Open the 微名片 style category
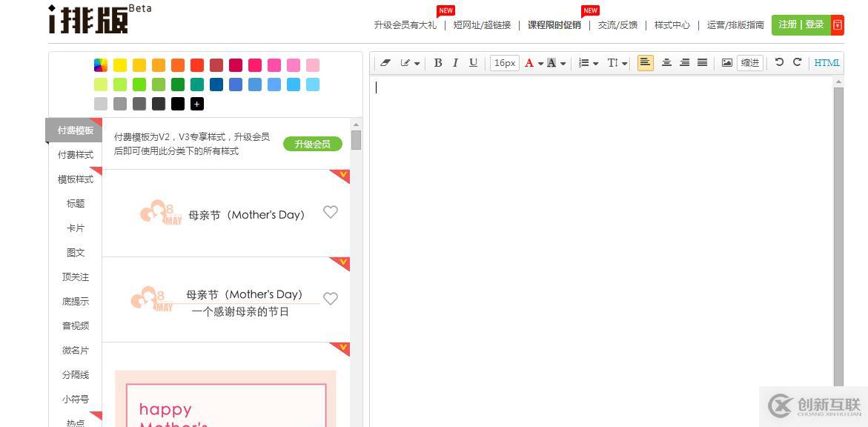The image size is (868, 427). [76, 351]
